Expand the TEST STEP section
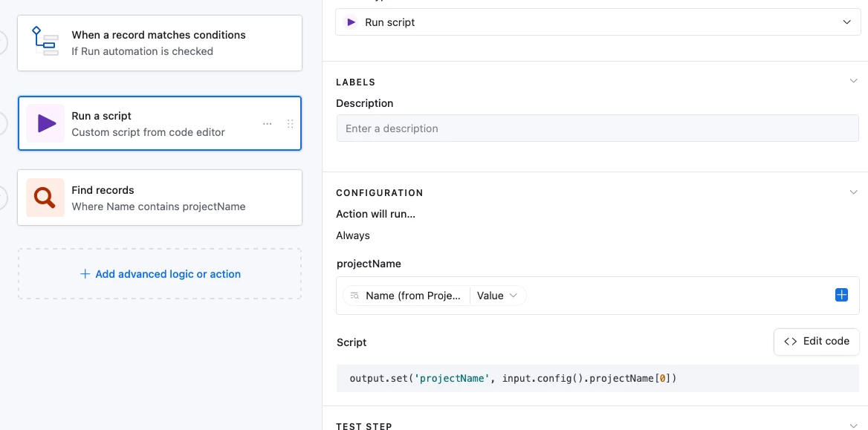868x430 pixels. tap(853, 426)
